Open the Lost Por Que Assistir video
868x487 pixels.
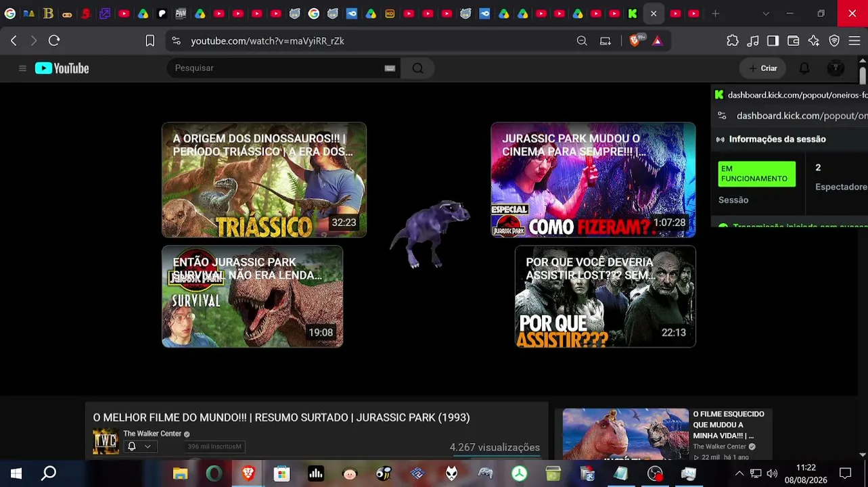(606, 296)
